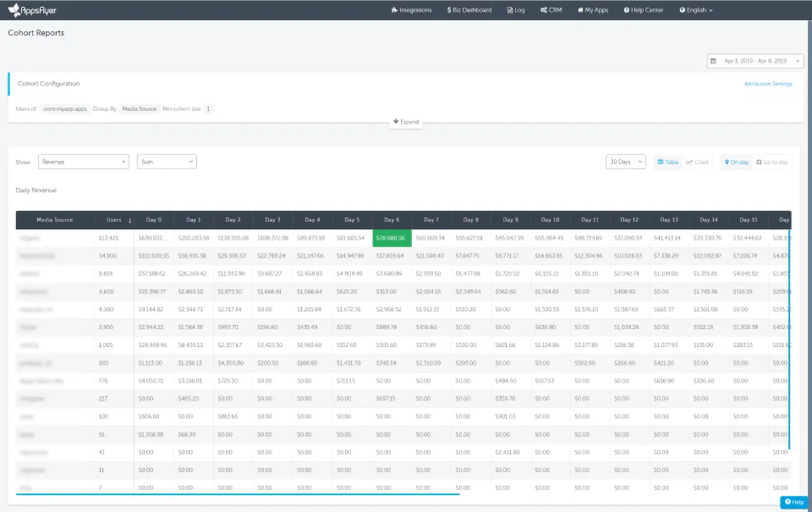Image resolution: width=812 pixels, height=512 pixels.
Task: Click the Day 14 column header
Action: pos(708,220)
